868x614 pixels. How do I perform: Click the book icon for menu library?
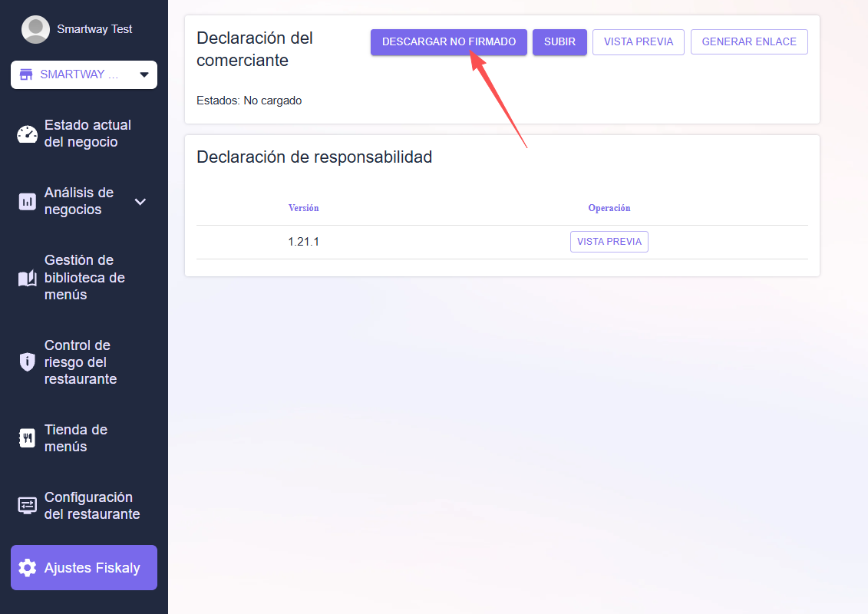(x=27, y=278)
